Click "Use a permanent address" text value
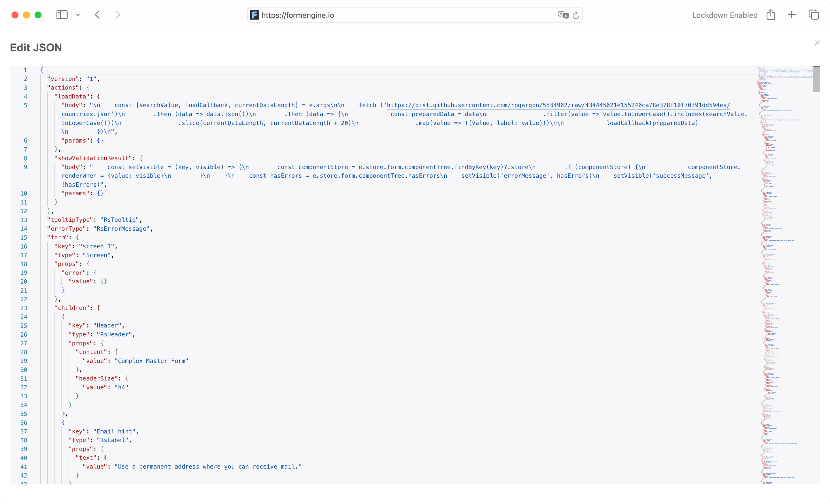The image size is (830, 504). click(x=208, y=467)
